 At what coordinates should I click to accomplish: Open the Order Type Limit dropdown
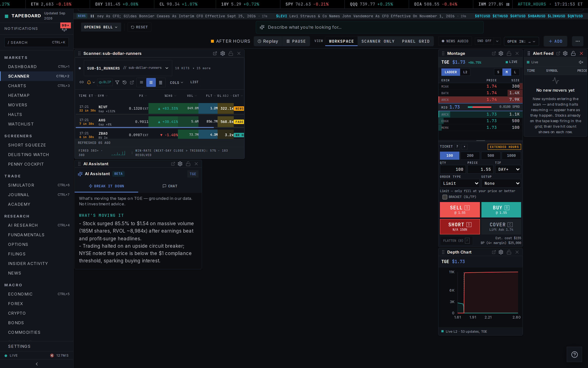point(460,183)
